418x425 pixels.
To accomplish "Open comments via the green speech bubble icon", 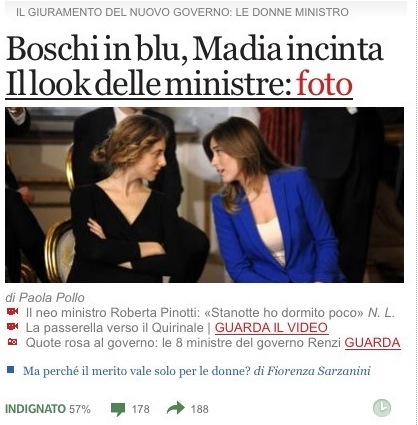I will 118,409.
